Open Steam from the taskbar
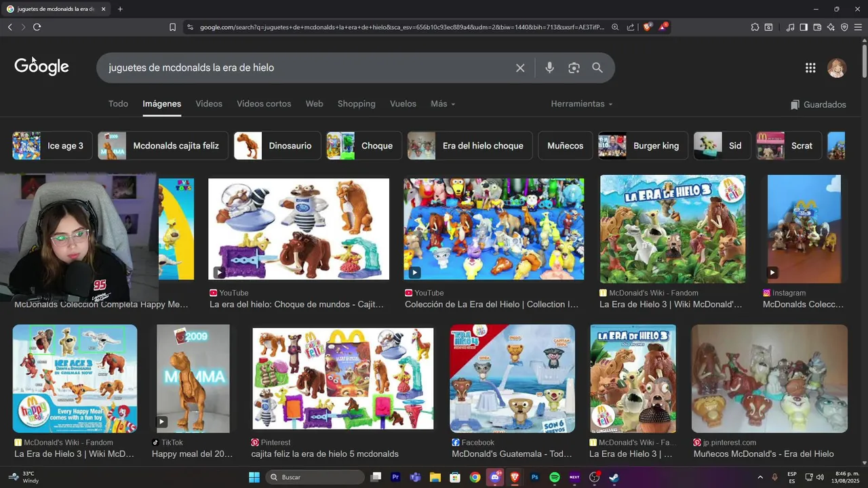The width and height of the screenshot is (868, 488). click(x=614, y=477)
